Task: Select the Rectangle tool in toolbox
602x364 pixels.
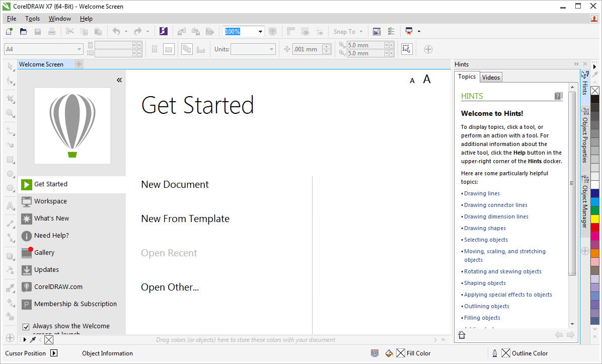Action: [x=11, y=160]
